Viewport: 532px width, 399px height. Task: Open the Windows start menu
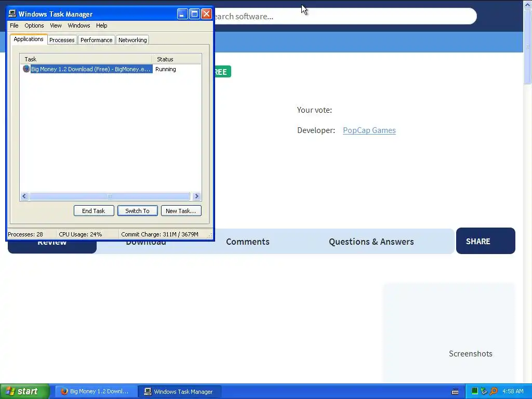tap(25, 391)
